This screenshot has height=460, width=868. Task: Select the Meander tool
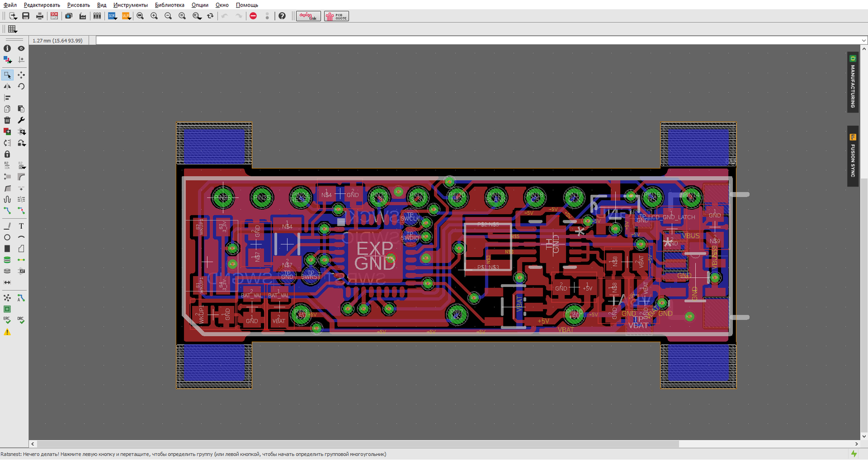(x=7, y=199)
